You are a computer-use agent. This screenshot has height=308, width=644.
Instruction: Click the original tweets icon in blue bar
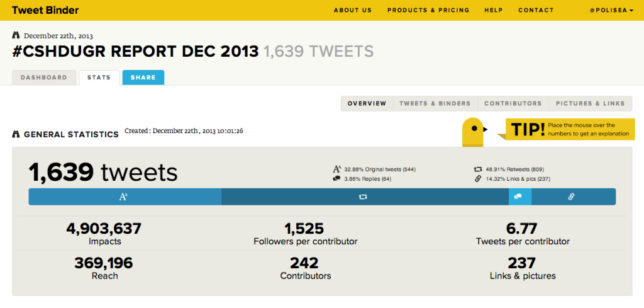click(x=123, y=197)
